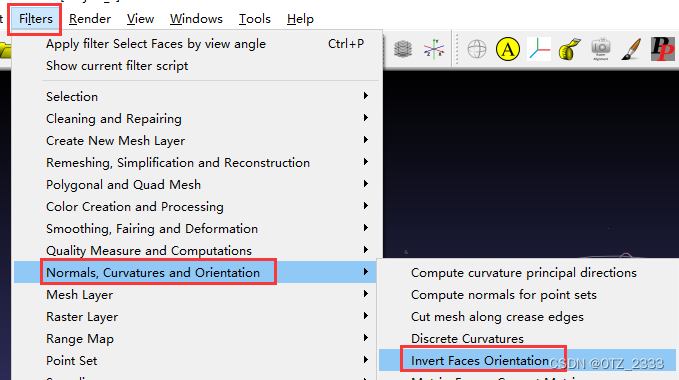Click the XYZ axis toolbar icon
Viewport: 679px width, 380px height.
pos(434,49)
